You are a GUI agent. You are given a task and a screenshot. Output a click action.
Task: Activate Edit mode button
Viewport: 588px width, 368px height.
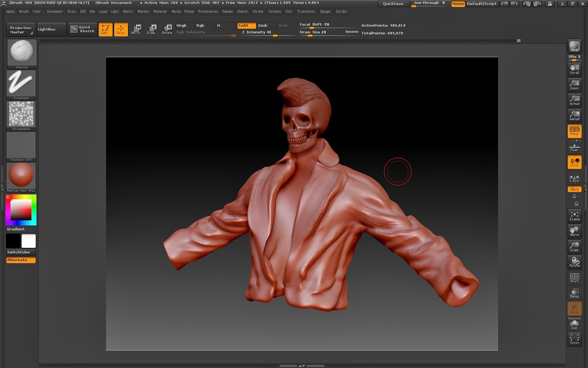105,30
